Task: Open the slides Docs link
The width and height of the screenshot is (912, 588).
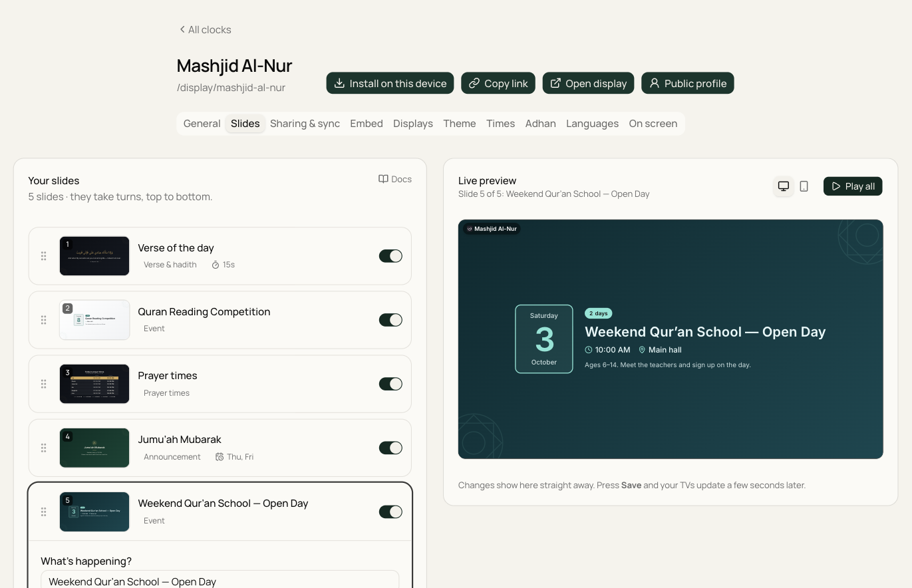Action: 395,179
